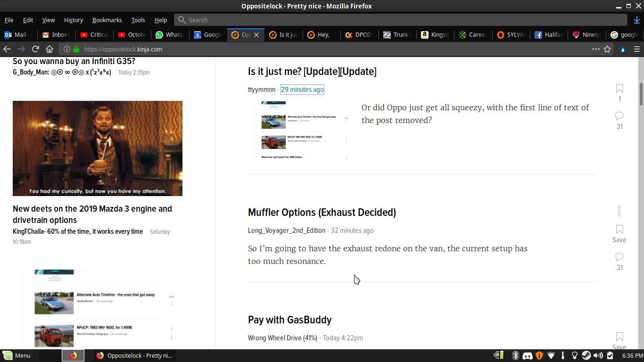Open the File menu
Viewport: 644px width, 362px height.
[9, 20]
